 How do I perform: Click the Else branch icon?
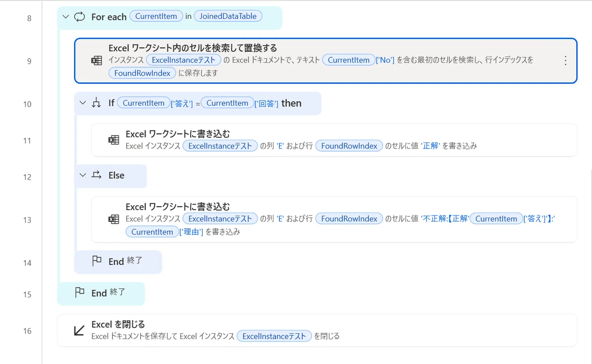point(96,175)
